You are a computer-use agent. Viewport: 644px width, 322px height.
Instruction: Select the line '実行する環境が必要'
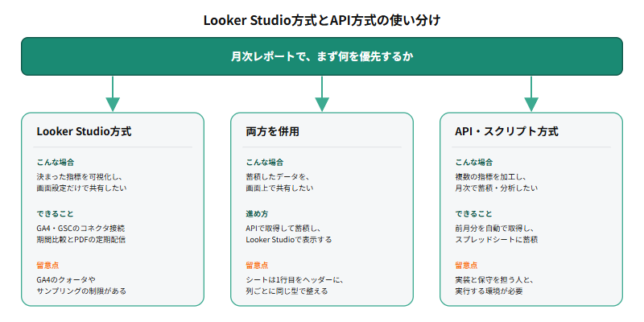[x=489, y=291]
